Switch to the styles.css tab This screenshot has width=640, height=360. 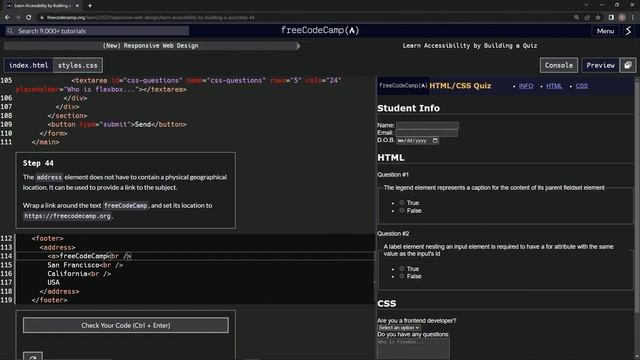click(x=78, y=65)
